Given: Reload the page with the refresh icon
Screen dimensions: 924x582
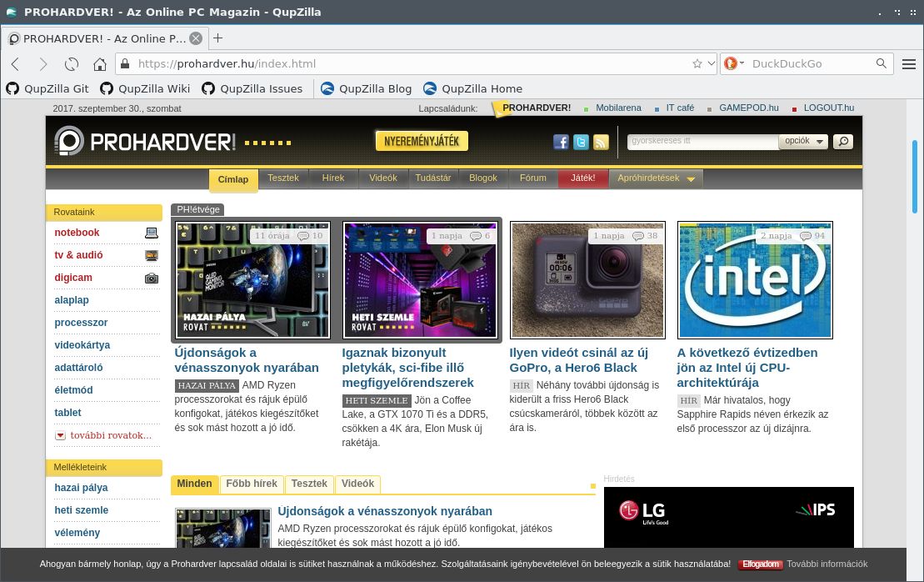Looking at the screenshot, I should [72, 63].
